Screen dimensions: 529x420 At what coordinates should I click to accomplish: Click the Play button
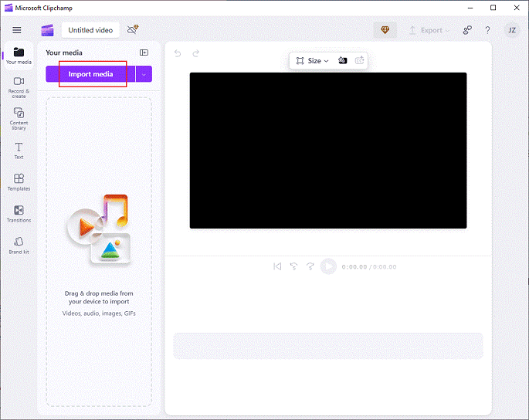328,266
